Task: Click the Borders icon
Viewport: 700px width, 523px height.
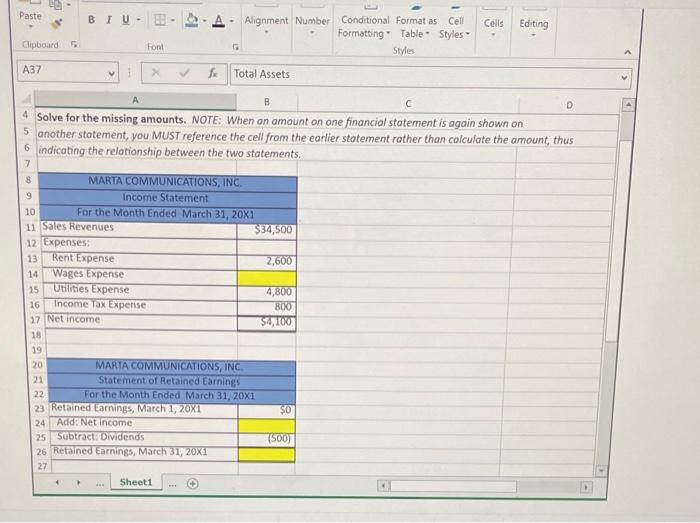Action: coord(159,20)
